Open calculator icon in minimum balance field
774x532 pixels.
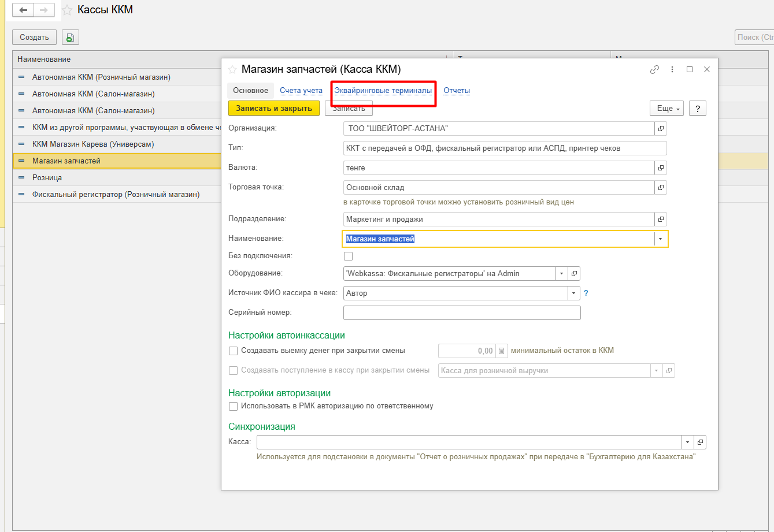502,351
